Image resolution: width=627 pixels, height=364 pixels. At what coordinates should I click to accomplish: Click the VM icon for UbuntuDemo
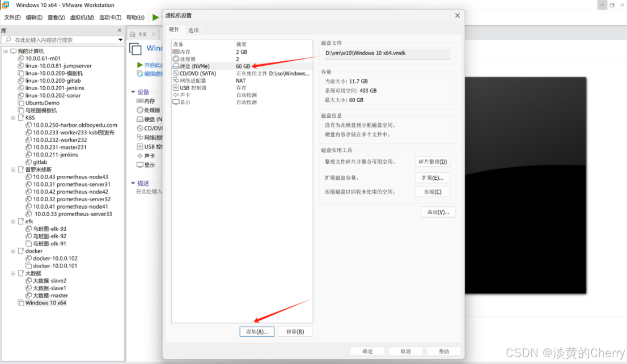(x=21, y=103)
